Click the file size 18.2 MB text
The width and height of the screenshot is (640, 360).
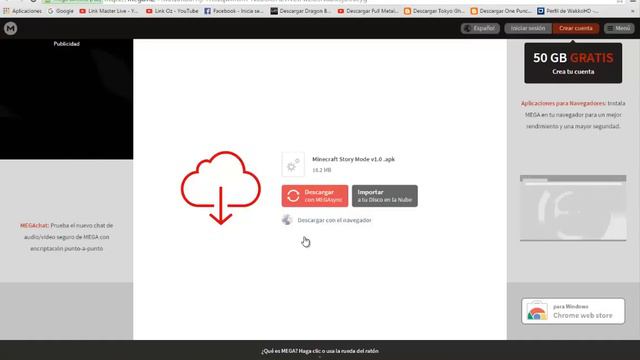coord(322,170)
